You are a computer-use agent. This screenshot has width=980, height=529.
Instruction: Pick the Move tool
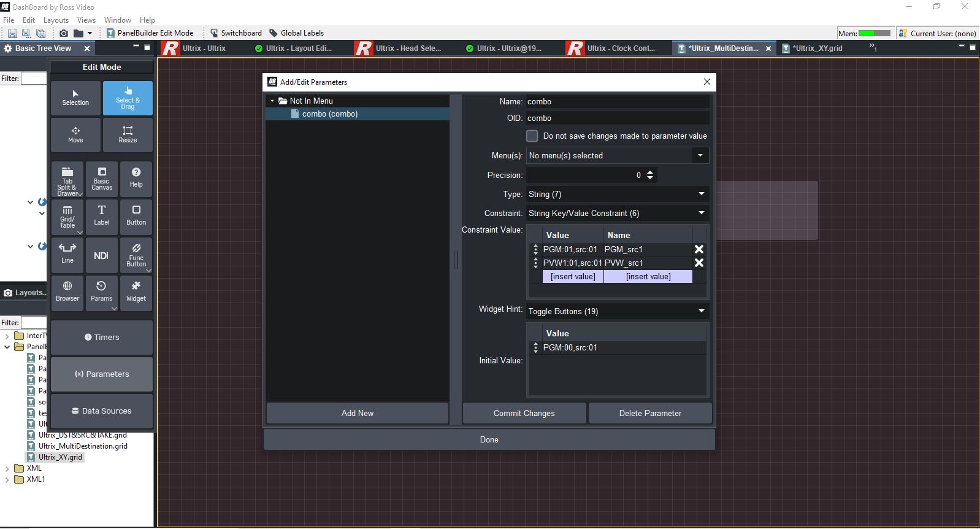pyautogui.click(x=75, y=135)
